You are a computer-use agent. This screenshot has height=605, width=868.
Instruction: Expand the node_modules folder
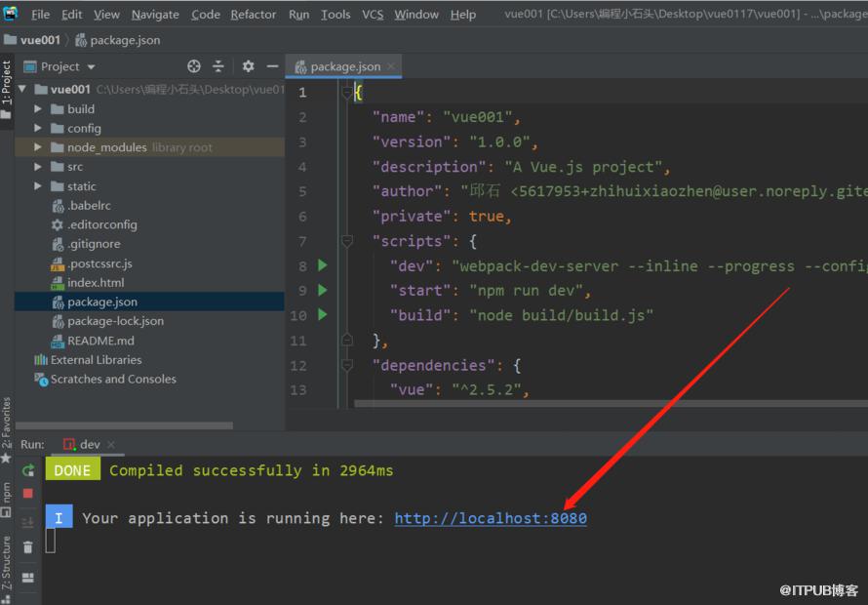click(x=38, y=147)
